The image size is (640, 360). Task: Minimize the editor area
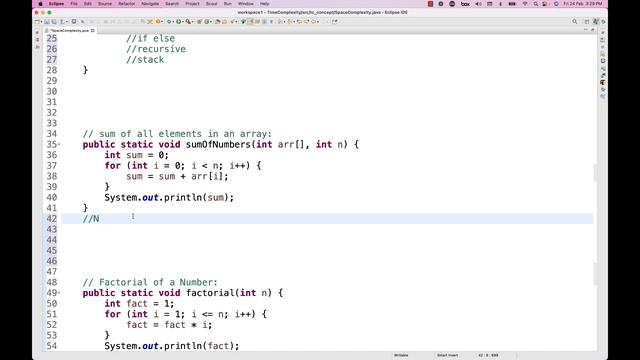[x=586, y=30]
